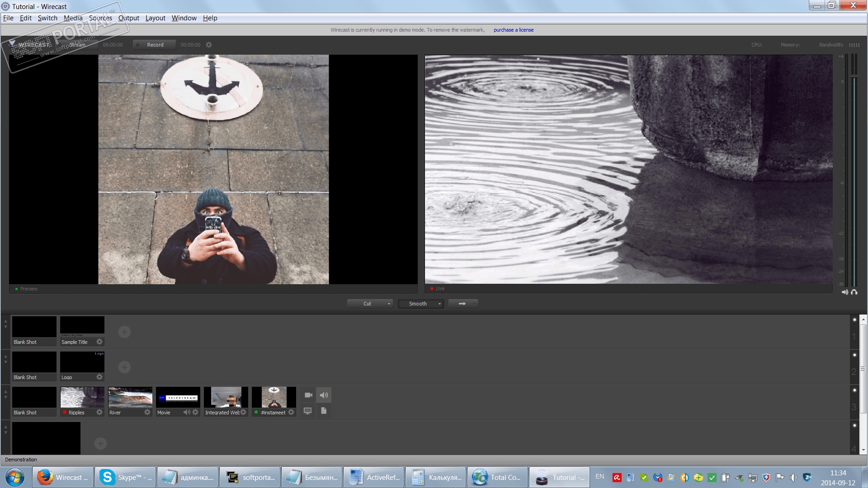Toggle layer 1 visibility dot
Image resolution: width=868 pixels, height=488 pixels.
(x=854, y=320)
